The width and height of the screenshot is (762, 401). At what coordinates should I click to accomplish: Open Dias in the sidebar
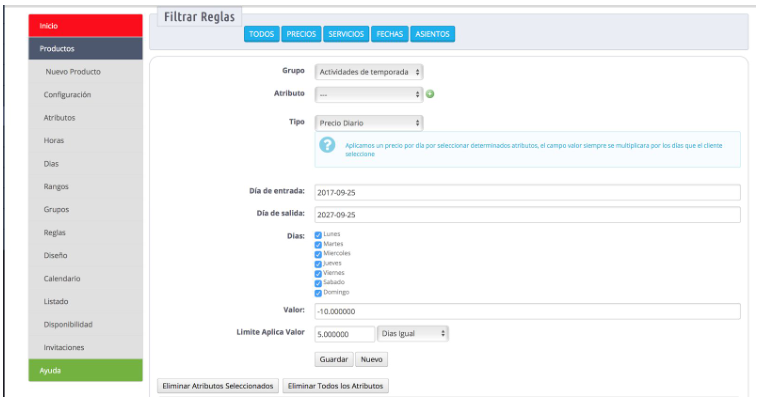[86, 163]
